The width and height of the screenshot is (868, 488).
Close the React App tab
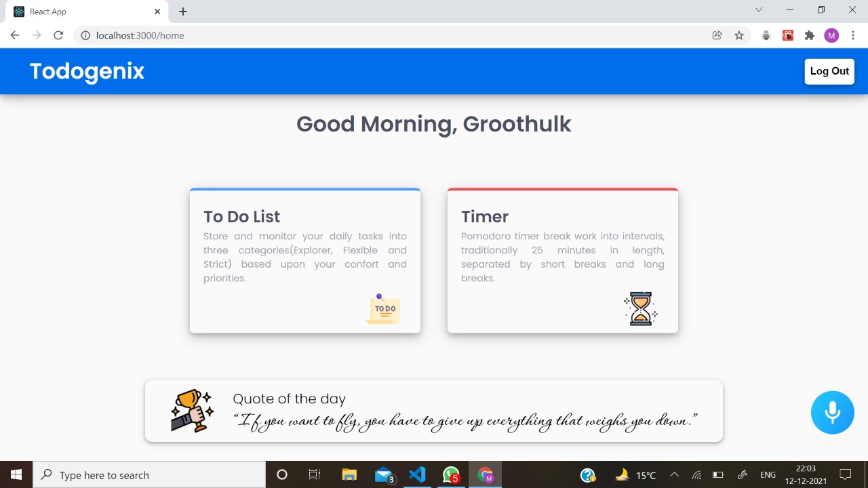[157, 12]
